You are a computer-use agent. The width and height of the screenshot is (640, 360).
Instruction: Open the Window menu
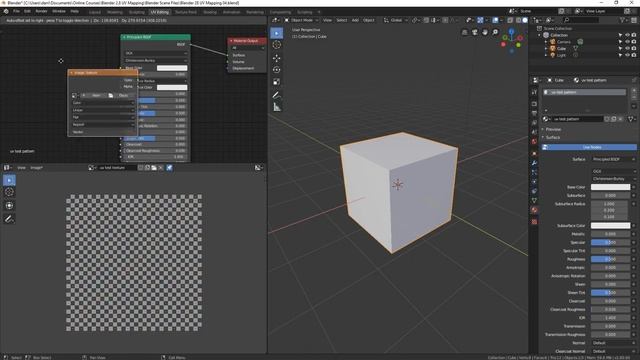coord(59,11)
